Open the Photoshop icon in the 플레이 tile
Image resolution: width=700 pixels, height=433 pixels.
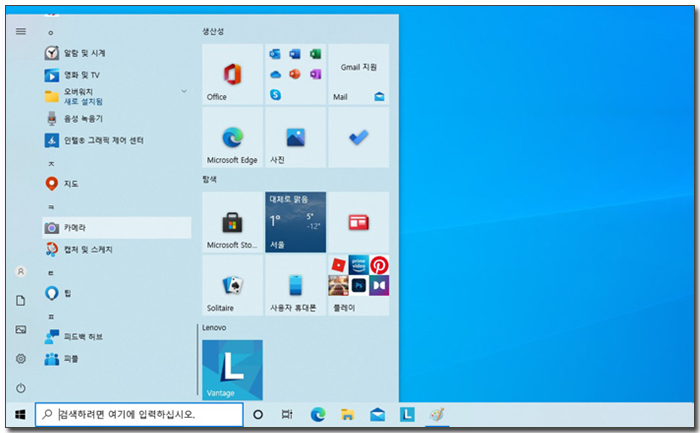358,286
